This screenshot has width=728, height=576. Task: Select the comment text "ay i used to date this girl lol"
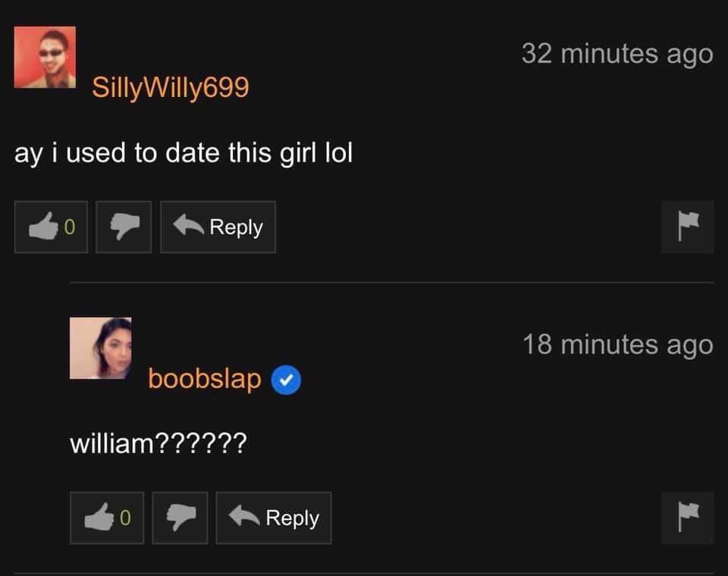[x=184, y=153]
